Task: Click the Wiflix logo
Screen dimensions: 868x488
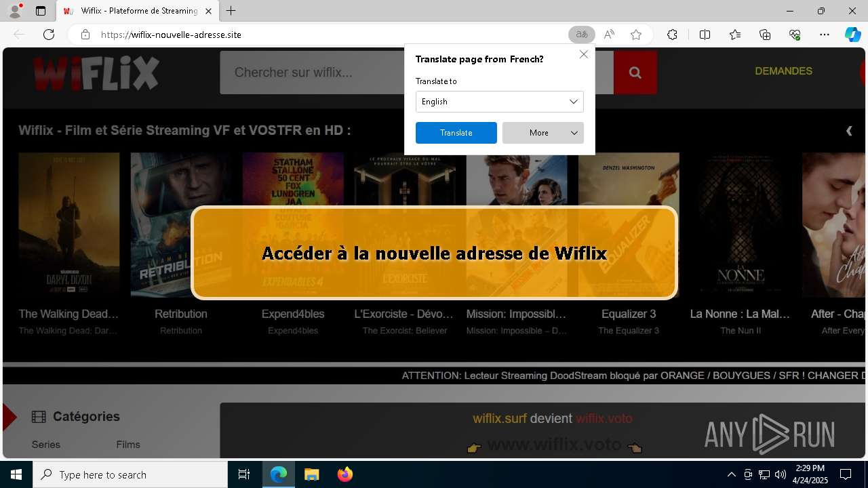Action: tap(96, 73)
